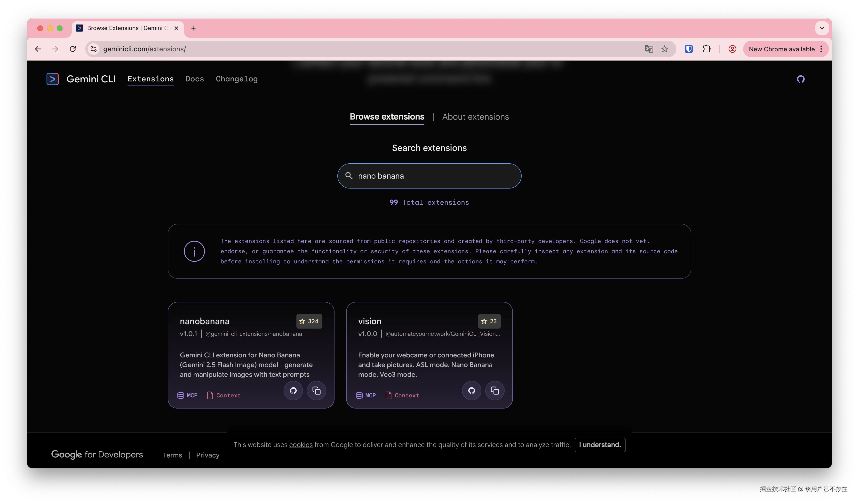Screen dimensions: 859x504
Task: Open vision extension GitHub icon
Action: (x=471, y=391)
